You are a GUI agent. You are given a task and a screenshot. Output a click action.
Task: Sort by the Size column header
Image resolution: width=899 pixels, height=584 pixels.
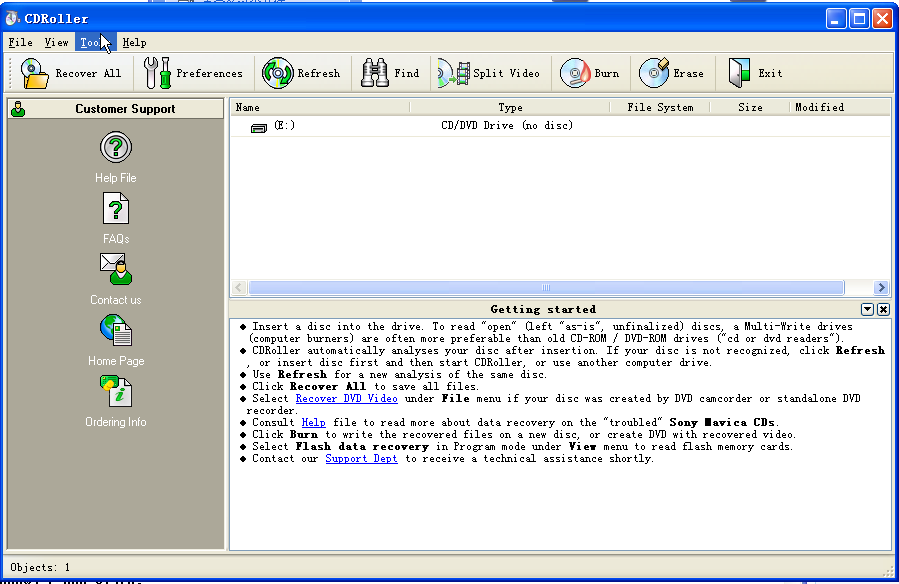750,107
